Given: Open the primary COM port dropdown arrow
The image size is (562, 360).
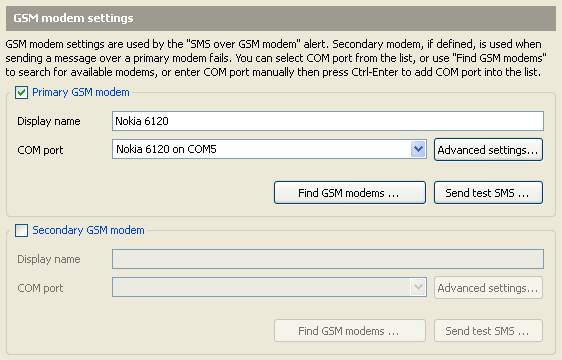Looking at the screenshot, I should click(x=418, y=149).
